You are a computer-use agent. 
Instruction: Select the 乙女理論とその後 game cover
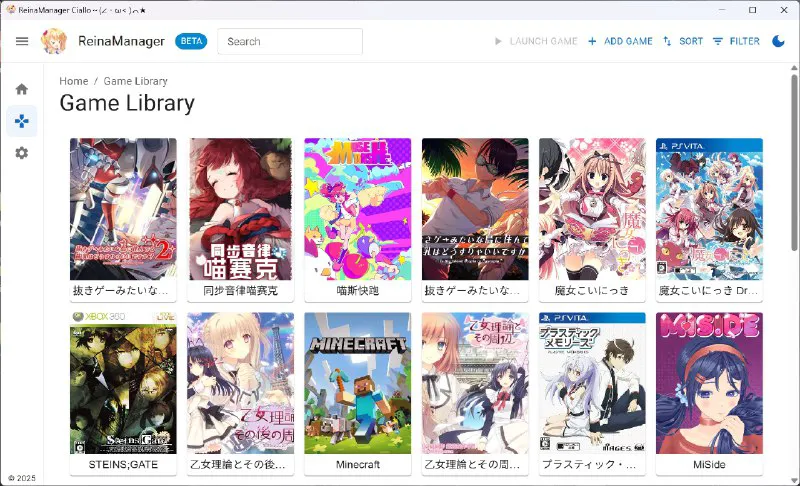[240, 383]
